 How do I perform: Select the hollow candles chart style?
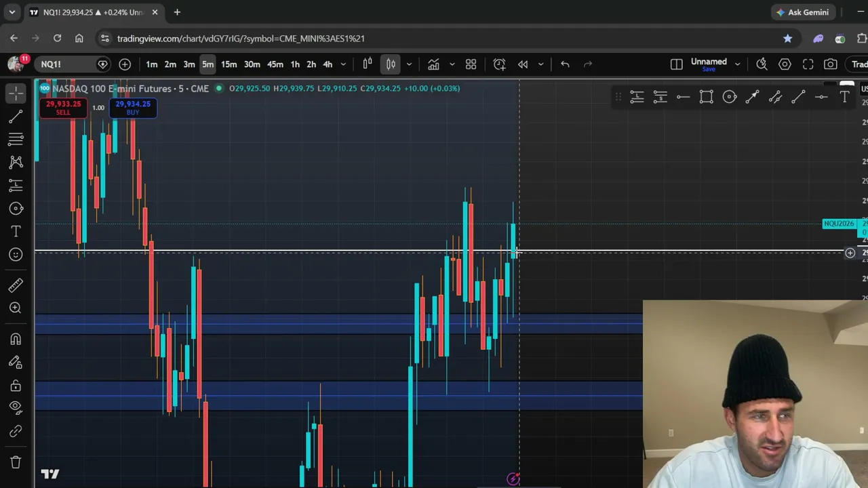368,64
